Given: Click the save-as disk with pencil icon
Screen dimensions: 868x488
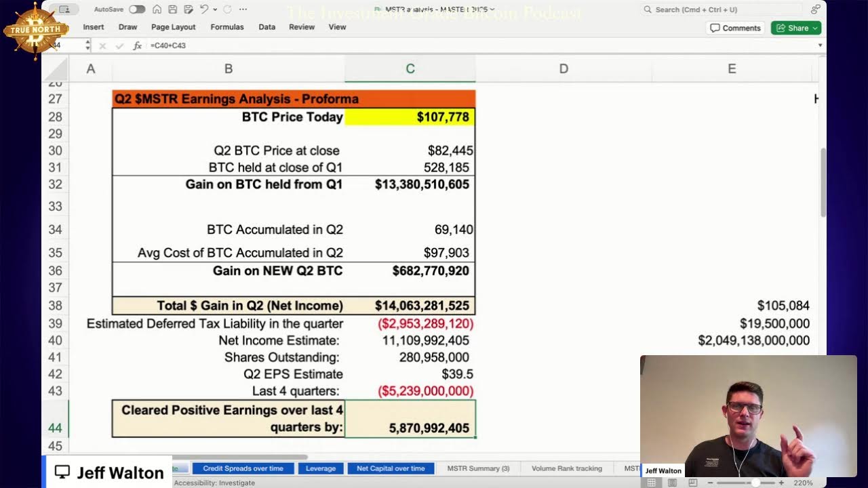Looking at the screenshot, I should pos(188,9).
